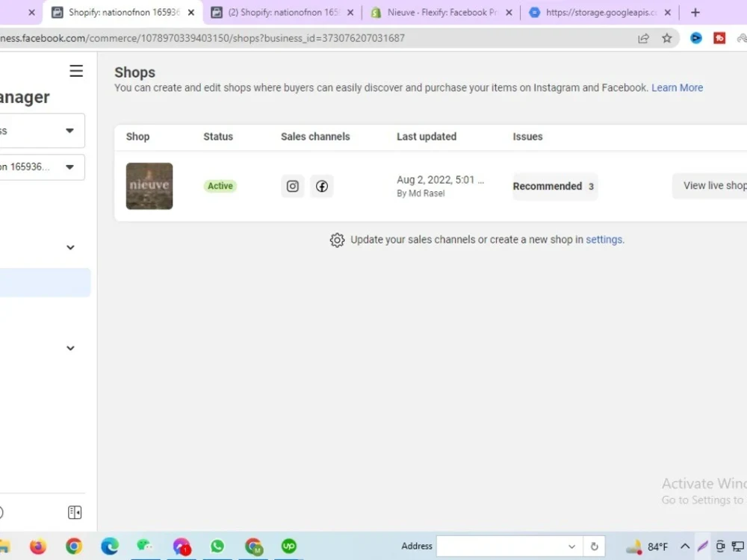The width and height of the screenshot is (747, 560).
Task: Expand the upper sidebar section chevron
Action: tap(70, 247)
